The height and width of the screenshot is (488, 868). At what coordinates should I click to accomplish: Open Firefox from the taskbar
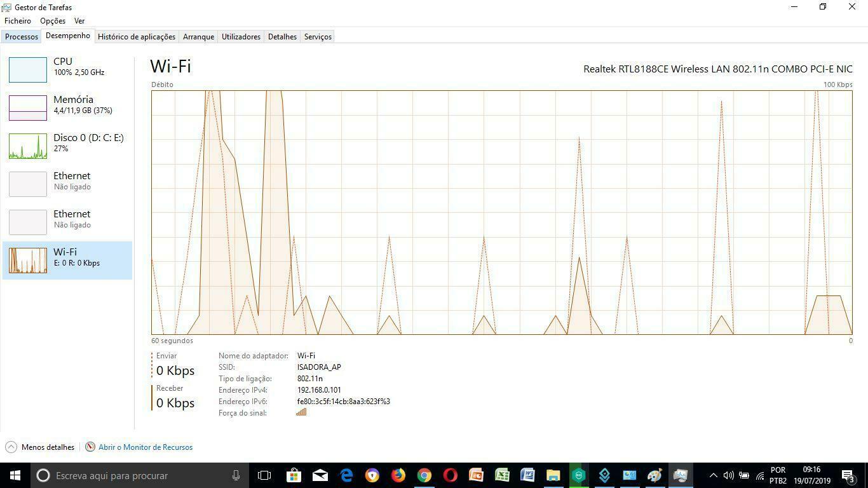[398, 475]
